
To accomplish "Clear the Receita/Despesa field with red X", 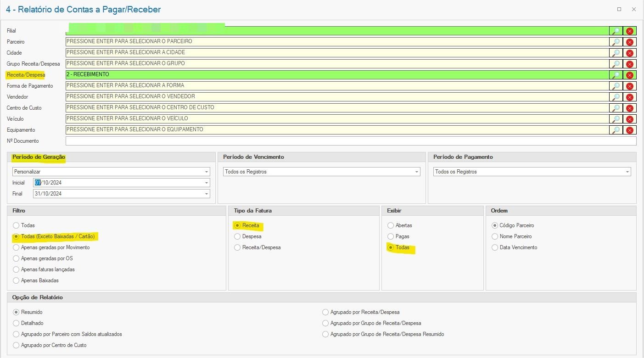I will coord(630,75).
